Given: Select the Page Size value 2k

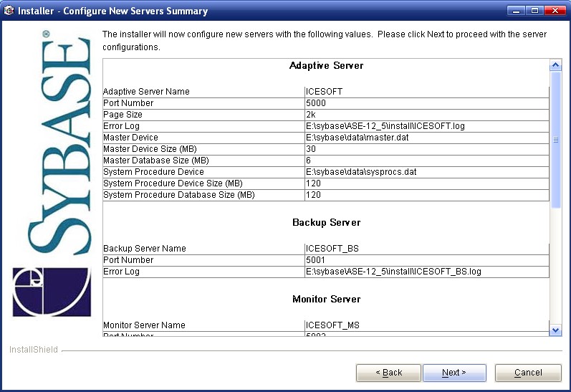Looking at the screenshot, I should [x=311, y=115].
